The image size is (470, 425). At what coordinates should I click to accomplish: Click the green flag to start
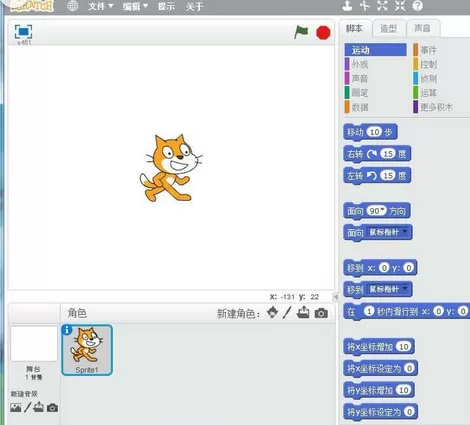[x=301, y=32]
